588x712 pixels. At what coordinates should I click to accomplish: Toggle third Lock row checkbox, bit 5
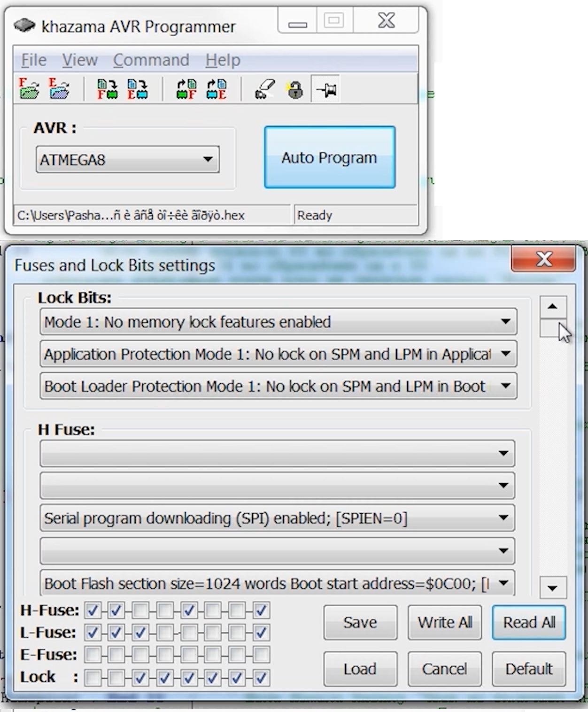tap(140, 678)
